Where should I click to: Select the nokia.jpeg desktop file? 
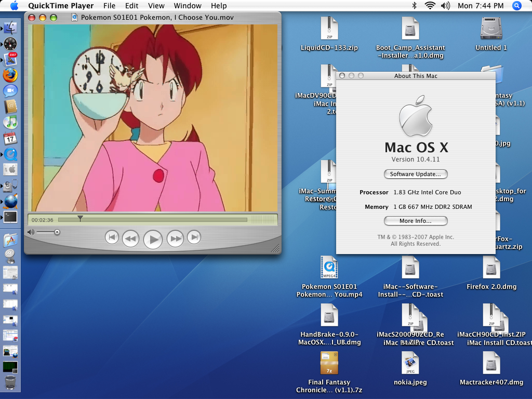410,364
